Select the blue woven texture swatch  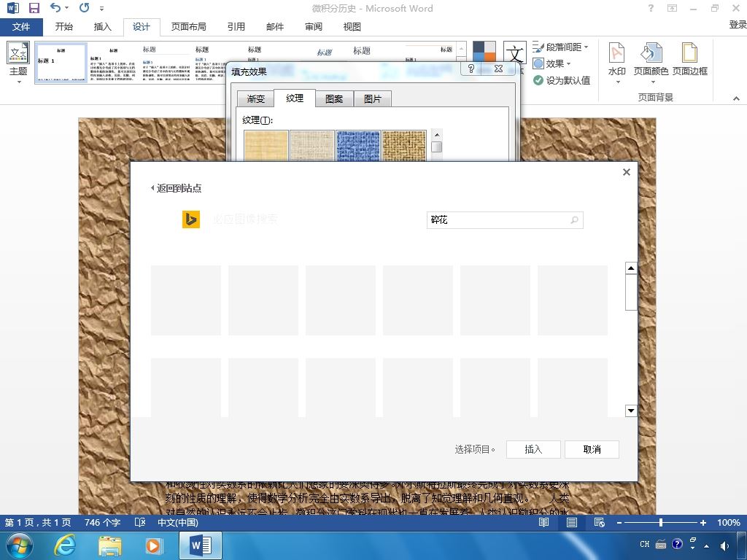click(x=358, y=146)
